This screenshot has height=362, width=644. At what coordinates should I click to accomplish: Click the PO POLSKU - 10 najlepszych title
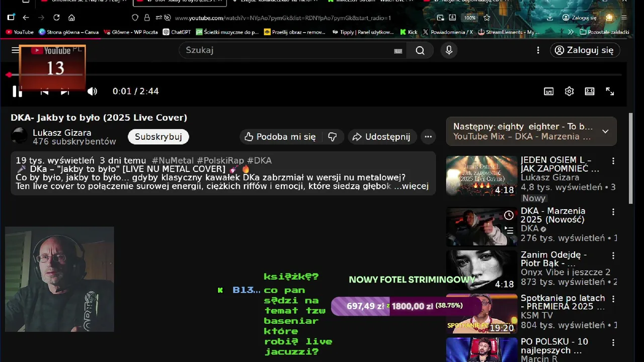554,346
